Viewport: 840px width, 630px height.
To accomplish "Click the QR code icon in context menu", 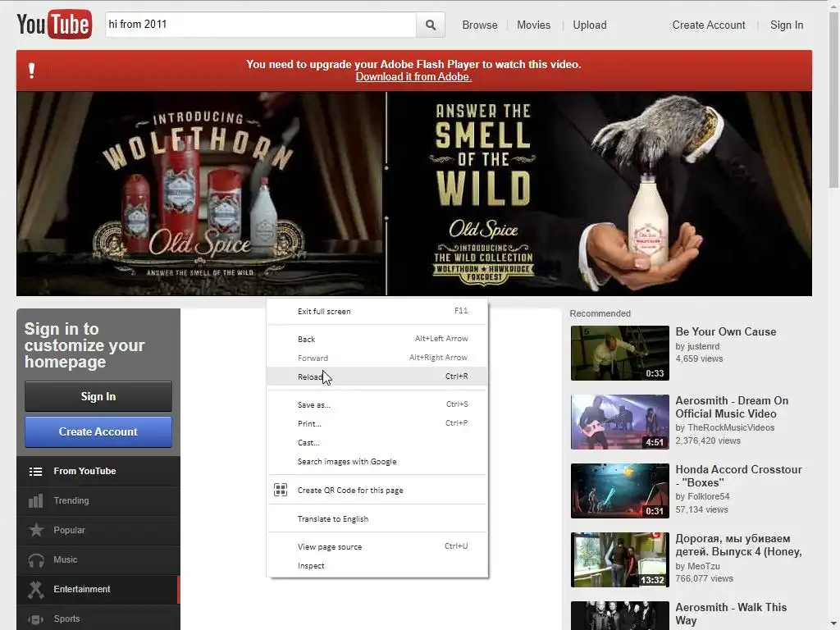I will [x=281, y=490].
